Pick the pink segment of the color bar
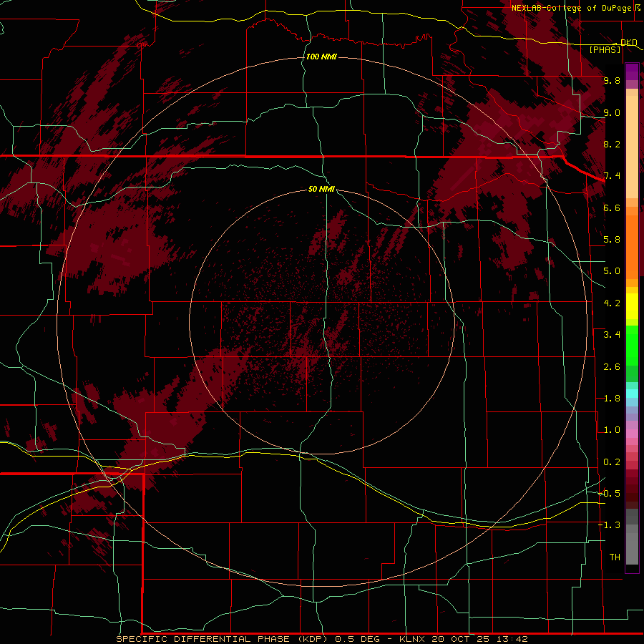 (x=632, y=434)
